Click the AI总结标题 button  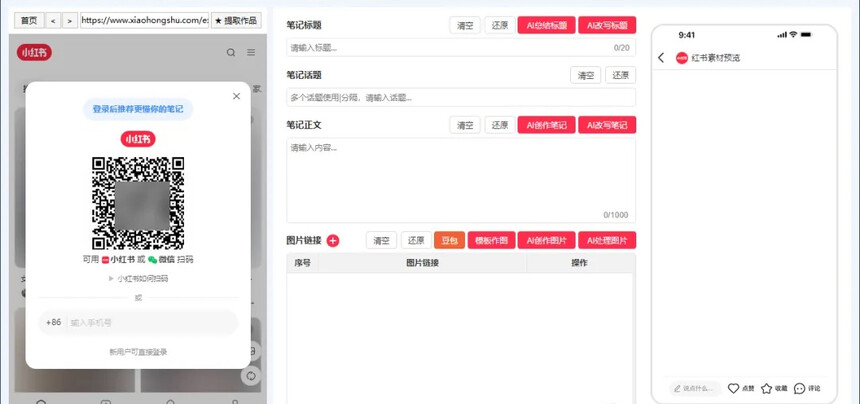tap(546, 26)
